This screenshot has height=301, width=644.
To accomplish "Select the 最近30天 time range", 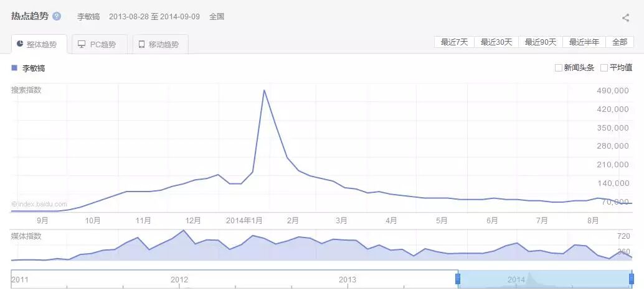I will (496, 42).
